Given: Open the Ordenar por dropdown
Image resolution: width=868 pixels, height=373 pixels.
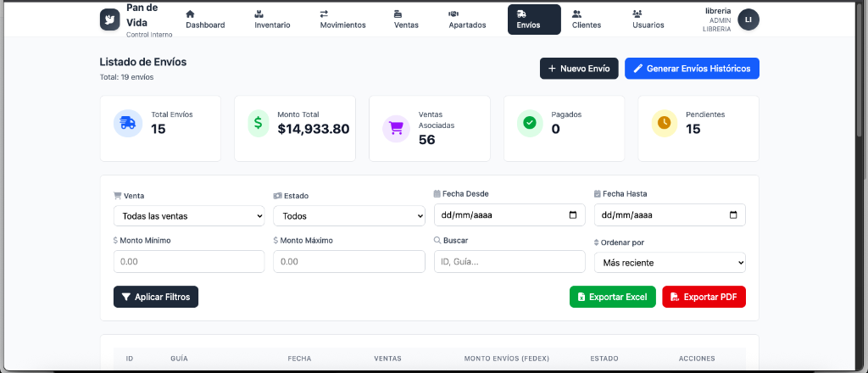Looking at the screenshot, I should 670,263.
